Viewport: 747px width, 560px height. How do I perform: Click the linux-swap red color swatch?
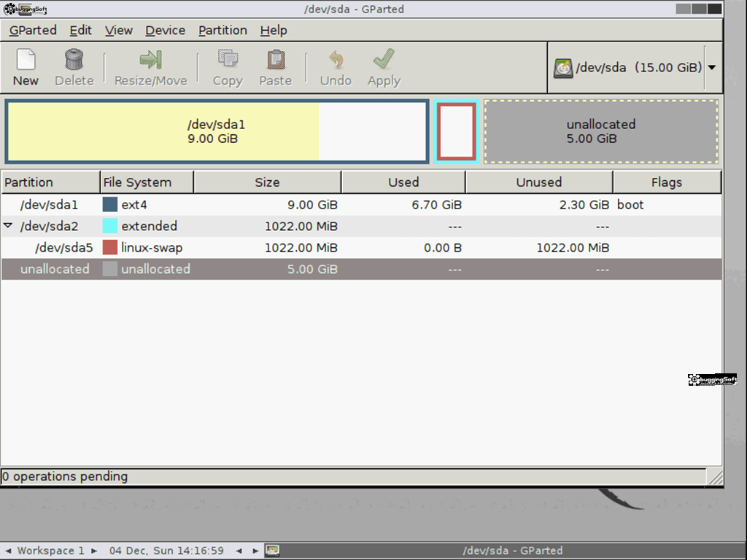110,247
